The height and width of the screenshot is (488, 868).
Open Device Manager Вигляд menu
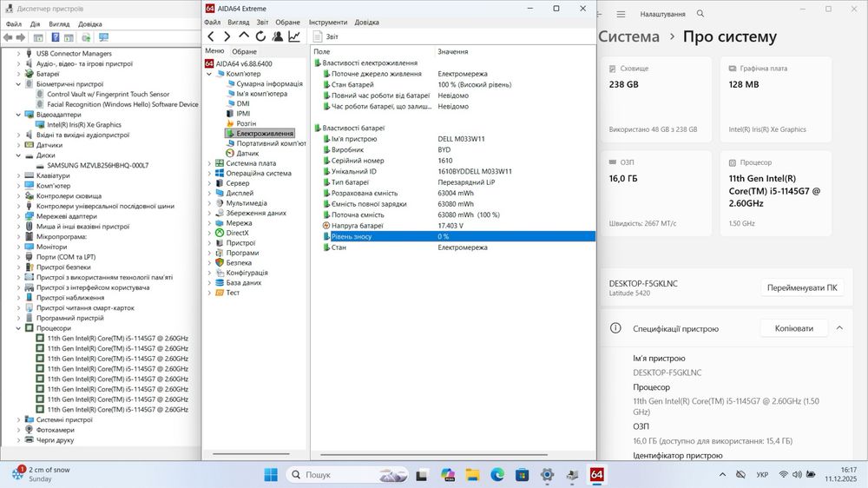click(x=59, y=24)
